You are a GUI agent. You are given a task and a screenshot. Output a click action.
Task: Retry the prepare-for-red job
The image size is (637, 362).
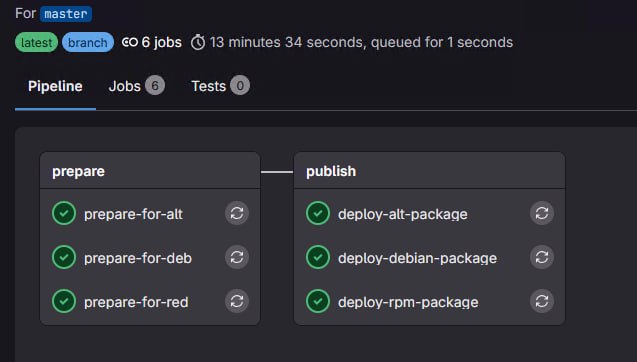[x=237, y=301]
